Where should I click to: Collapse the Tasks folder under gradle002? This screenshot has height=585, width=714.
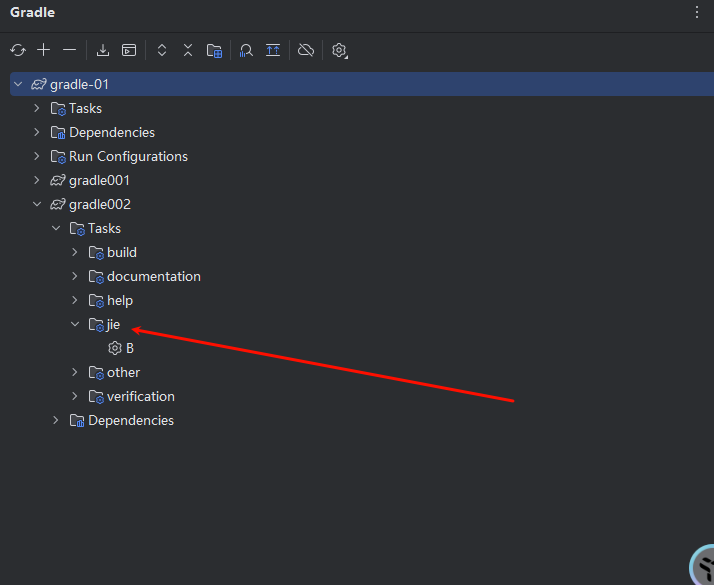(x=56, y=228)
